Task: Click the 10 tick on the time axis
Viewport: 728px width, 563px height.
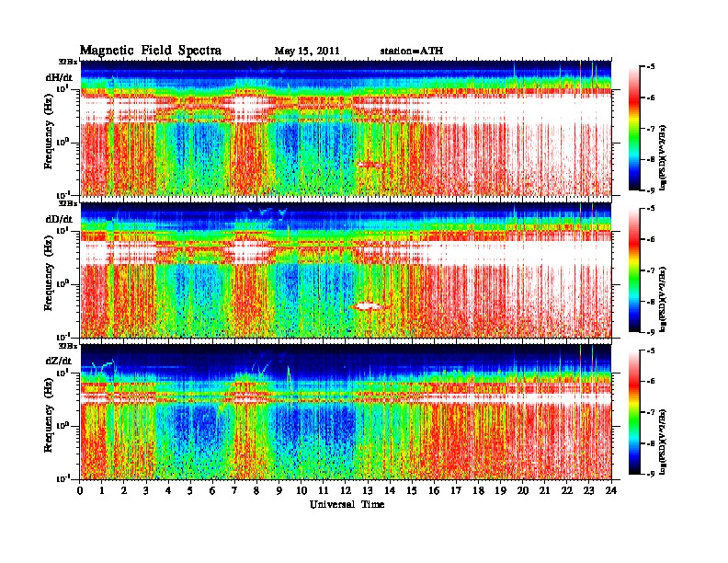Action: [301, 490]
